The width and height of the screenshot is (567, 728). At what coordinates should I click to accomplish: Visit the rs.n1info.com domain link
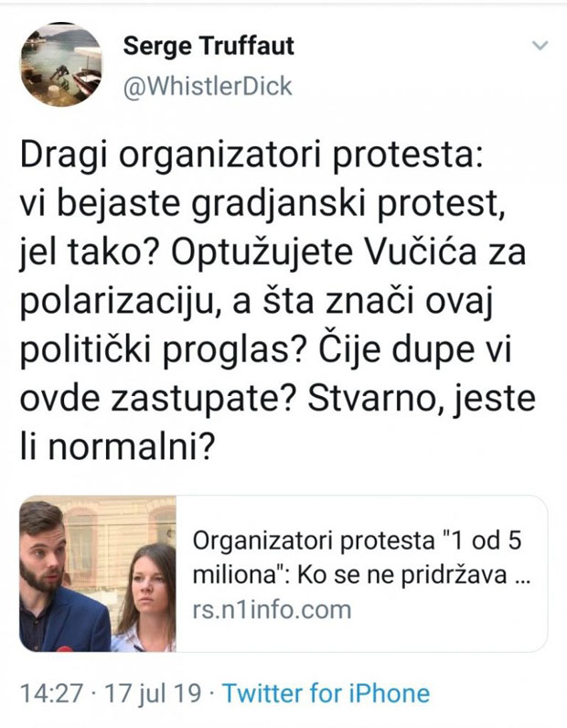(272, 609)
